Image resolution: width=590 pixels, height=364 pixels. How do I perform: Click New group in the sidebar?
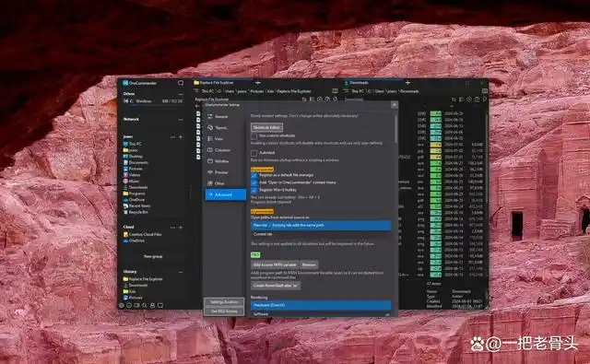[x=153, y=257]
